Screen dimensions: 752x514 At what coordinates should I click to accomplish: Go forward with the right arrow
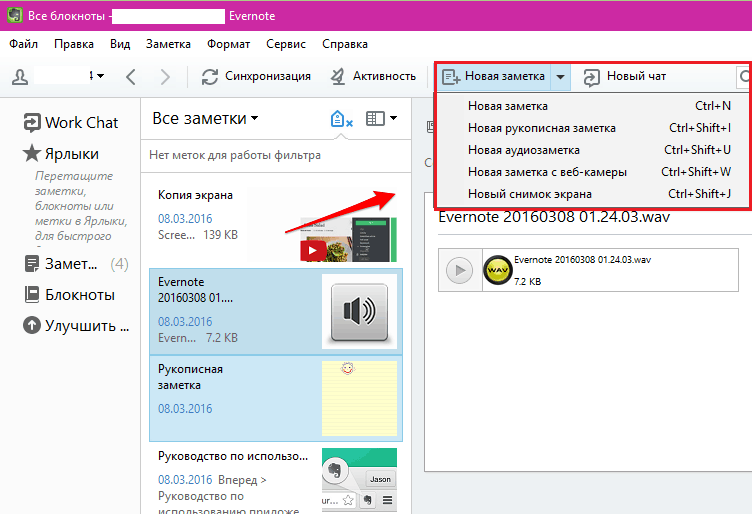(165, 77)
